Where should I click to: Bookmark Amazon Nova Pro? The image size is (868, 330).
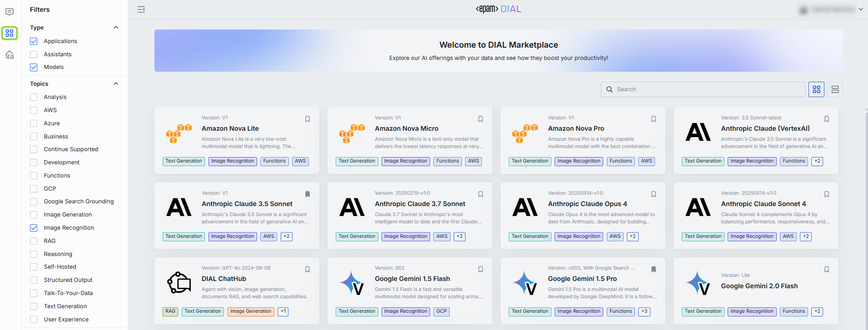(654, 119)
